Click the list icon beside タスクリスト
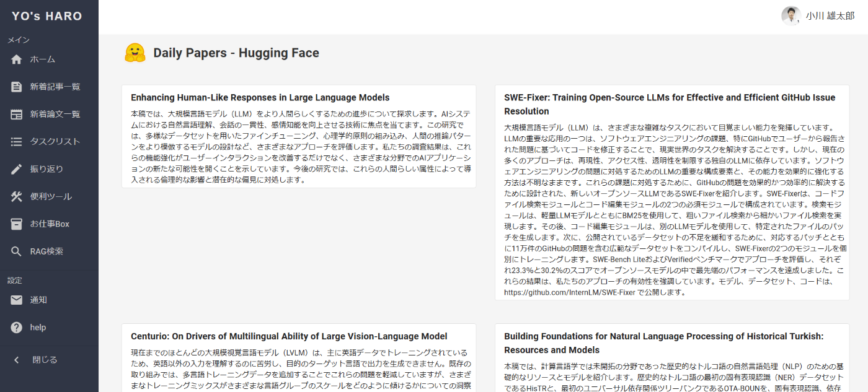Image resolution: width=868 pixels, height=392 pixels. [17, 142]
